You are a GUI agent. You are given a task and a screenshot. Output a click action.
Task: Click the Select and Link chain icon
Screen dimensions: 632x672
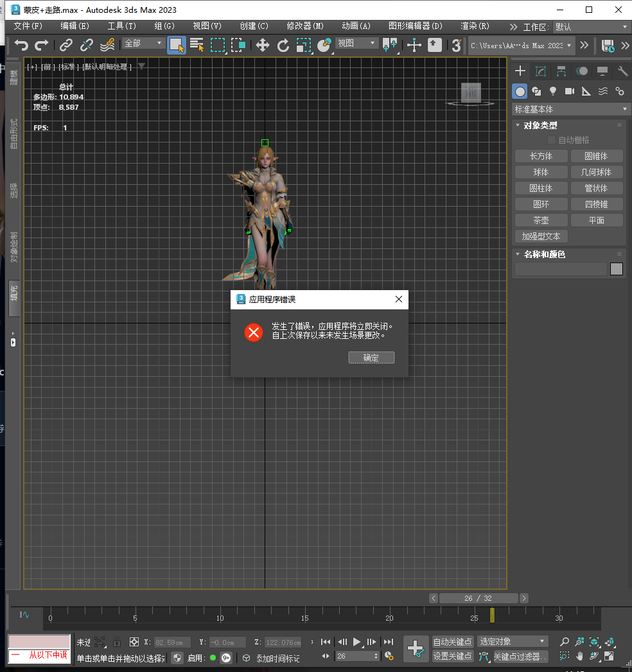pyautogui.click(x=66, y=45)
